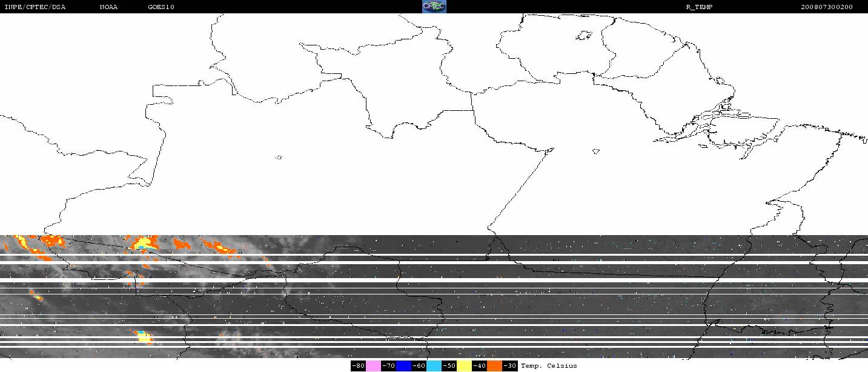Click the -60 legend value
The height and width of the screenshot is (372, 868).
[x=419, y=366]
